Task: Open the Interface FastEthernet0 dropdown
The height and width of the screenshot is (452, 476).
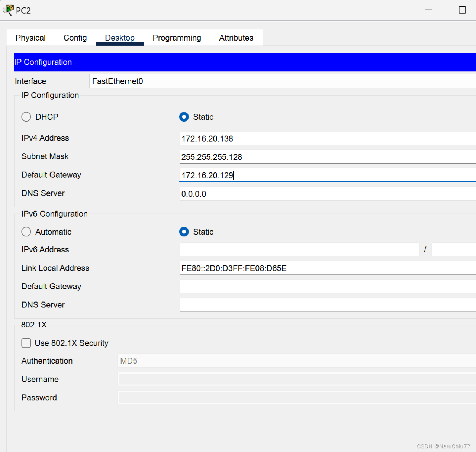Action: pyautogui.click(x=283, y=81)
